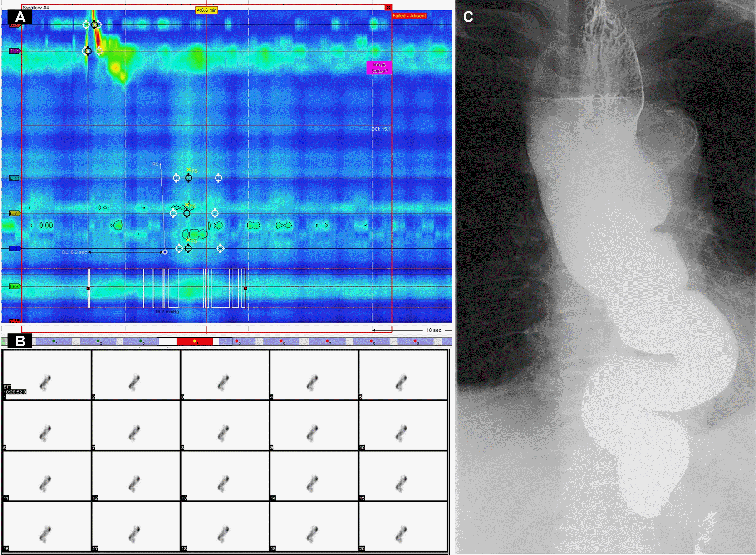The image size is (756, 555).
Task: Click the Failed - Absent classification label
Action: [409, 16]
